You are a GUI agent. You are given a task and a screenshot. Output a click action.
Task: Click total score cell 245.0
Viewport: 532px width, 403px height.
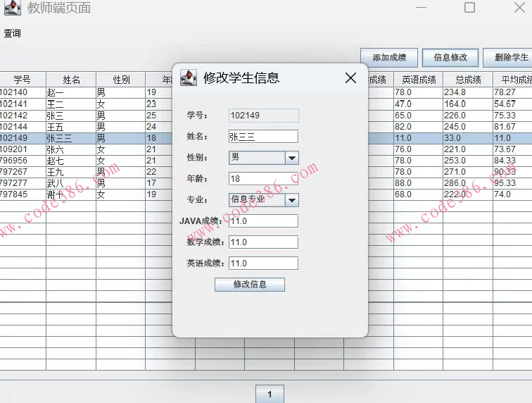click(x=468, y=127)
